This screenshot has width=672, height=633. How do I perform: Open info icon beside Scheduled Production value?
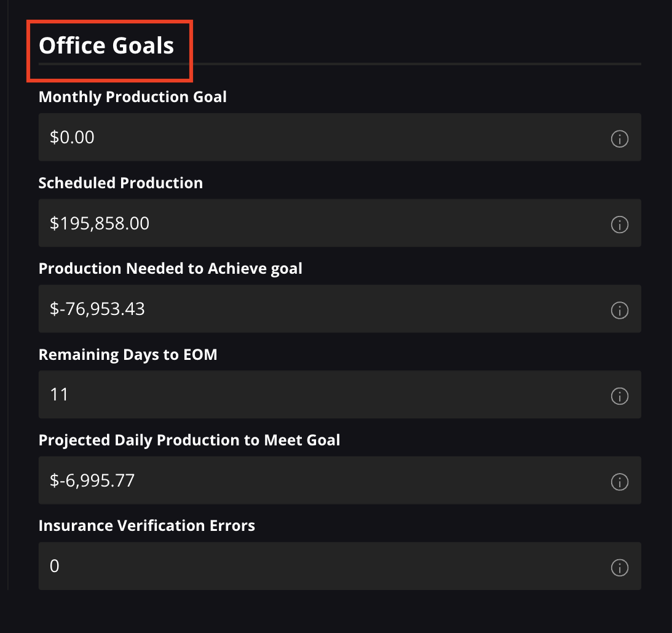point(619,225)
